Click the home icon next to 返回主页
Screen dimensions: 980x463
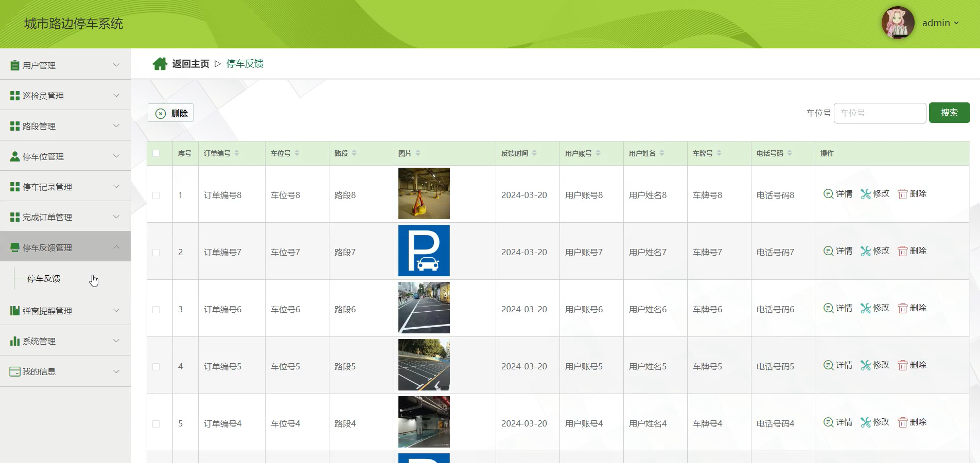point(160,64)
